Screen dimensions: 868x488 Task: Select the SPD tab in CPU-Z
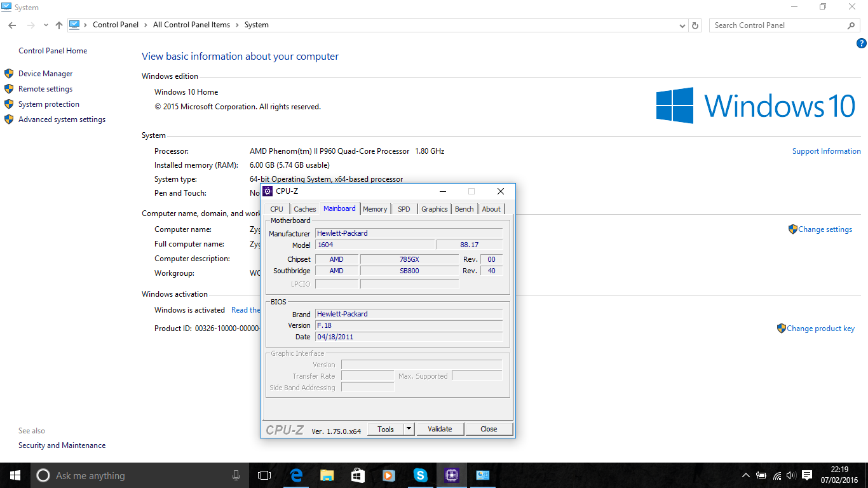[404, 209]
